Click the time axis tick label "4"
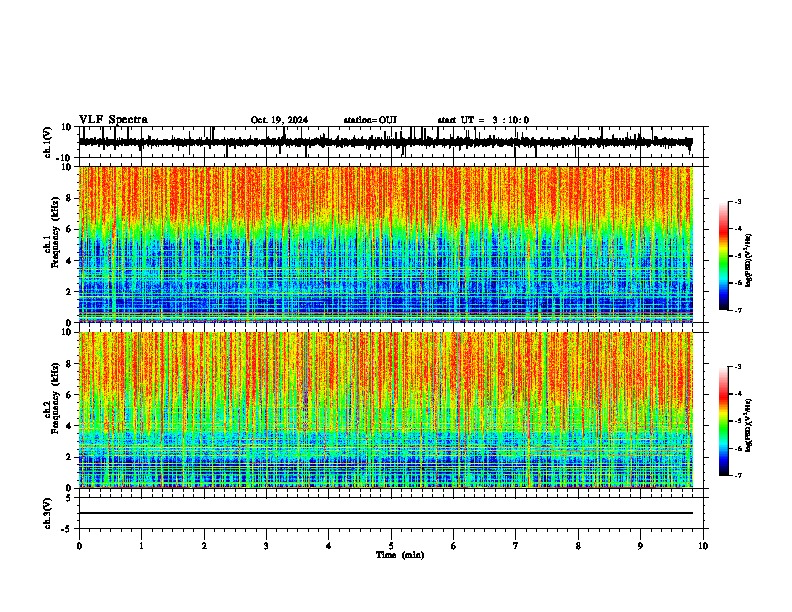This screenshot has height=612, width=792. click(328, 546)
